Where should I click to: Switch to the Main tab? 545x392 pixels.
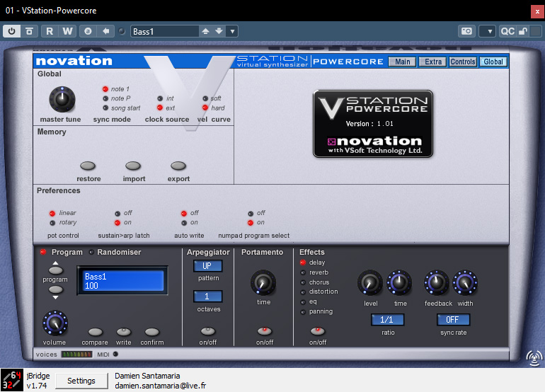[x=402, y=62]
